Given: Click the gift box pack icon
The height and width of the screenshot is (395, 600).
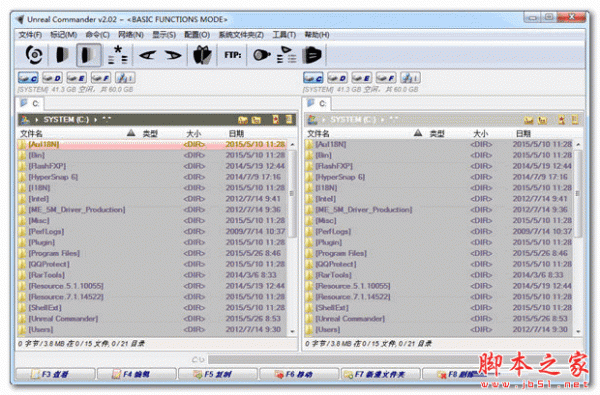Looking at the screenshot, I should (x=202, y=55).
